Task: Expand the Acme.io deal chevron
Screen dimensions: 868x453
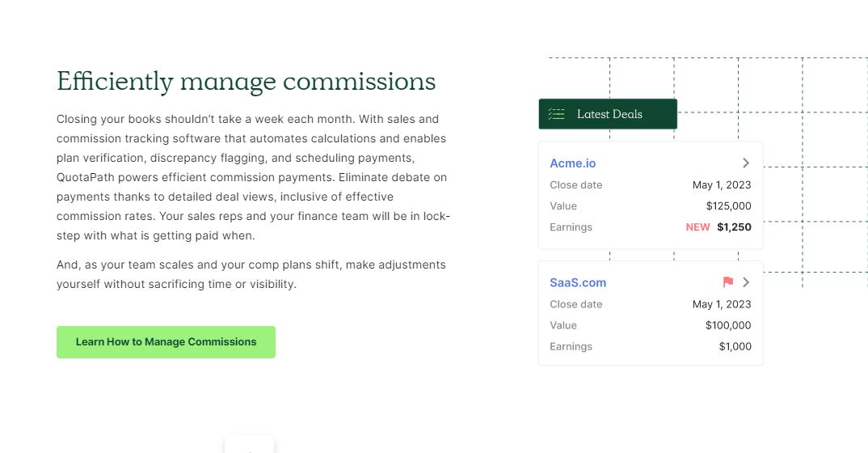Action: pos(746,163)
